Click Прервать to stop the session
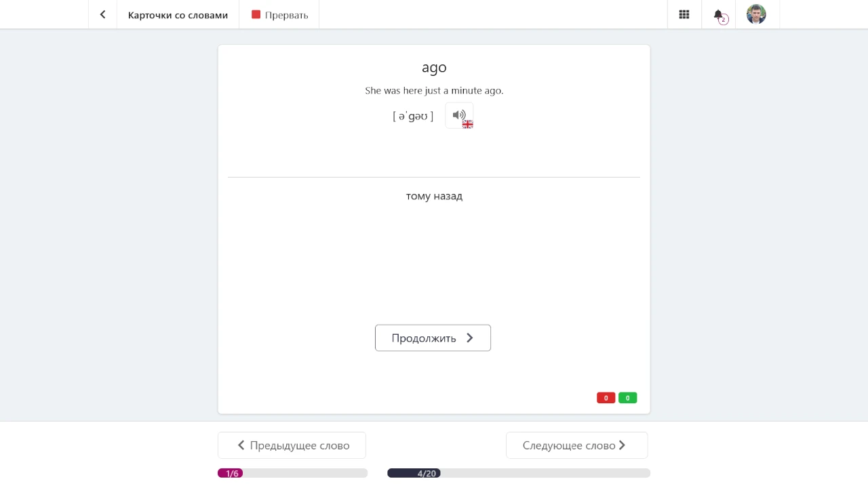868x488 pixels. 279,14
